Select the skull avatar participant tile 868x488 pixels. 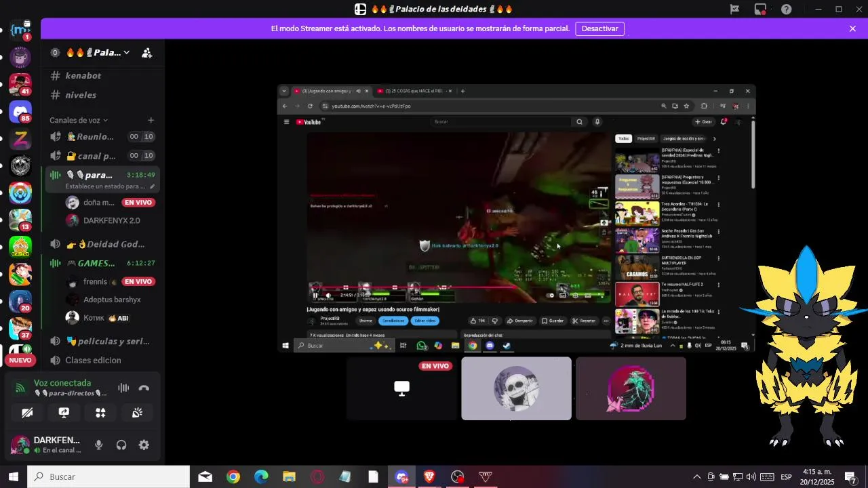(516, 388)
